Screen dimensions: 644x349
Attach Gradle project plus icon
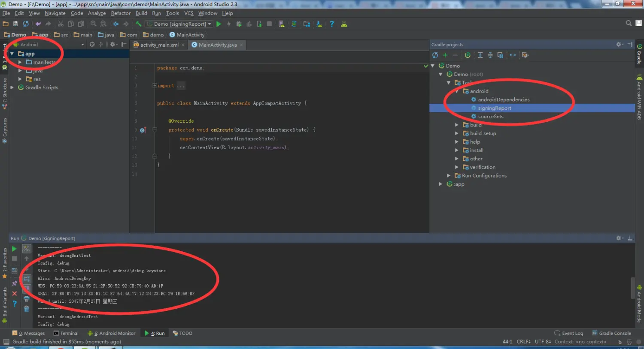(x=445, y=55)
